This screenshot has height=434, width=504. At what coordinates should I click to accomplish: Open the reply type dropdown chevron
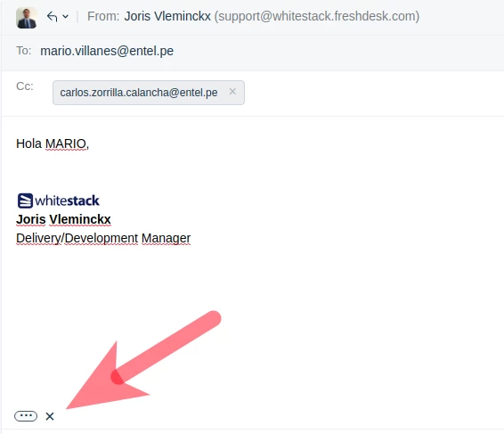(66, 16)
